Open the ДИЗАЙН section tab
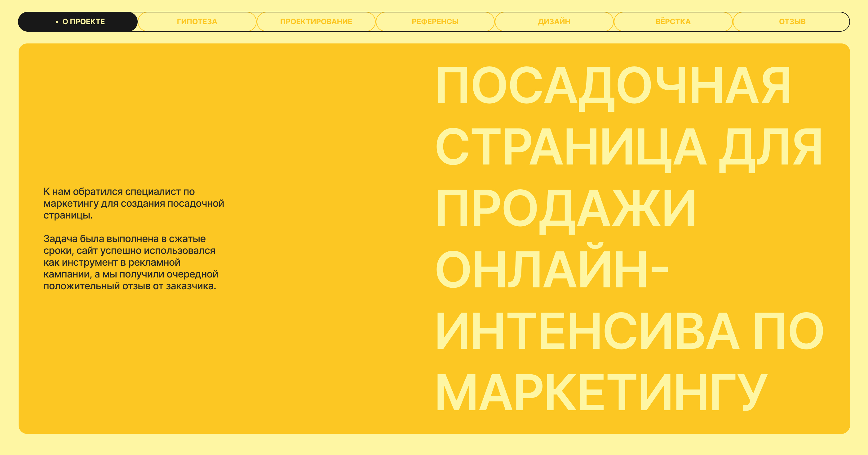Image resolution: width=868 pixels, height=455 pixels. pos(554,22)
